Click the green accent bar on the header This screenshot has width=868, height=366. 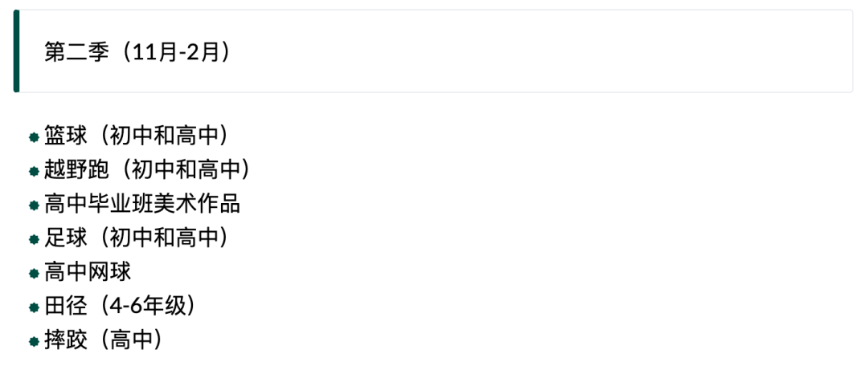tap(16, 51)
